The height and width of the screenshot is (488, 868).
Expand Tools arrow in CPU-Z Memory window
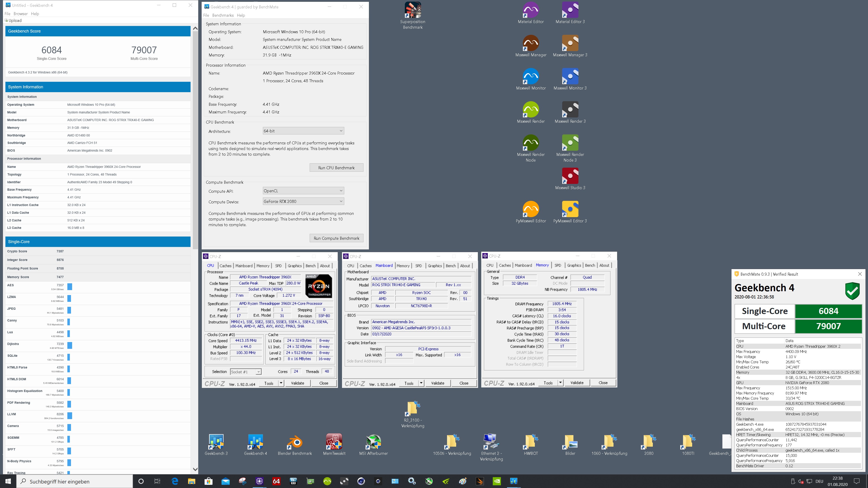point(560,382)
